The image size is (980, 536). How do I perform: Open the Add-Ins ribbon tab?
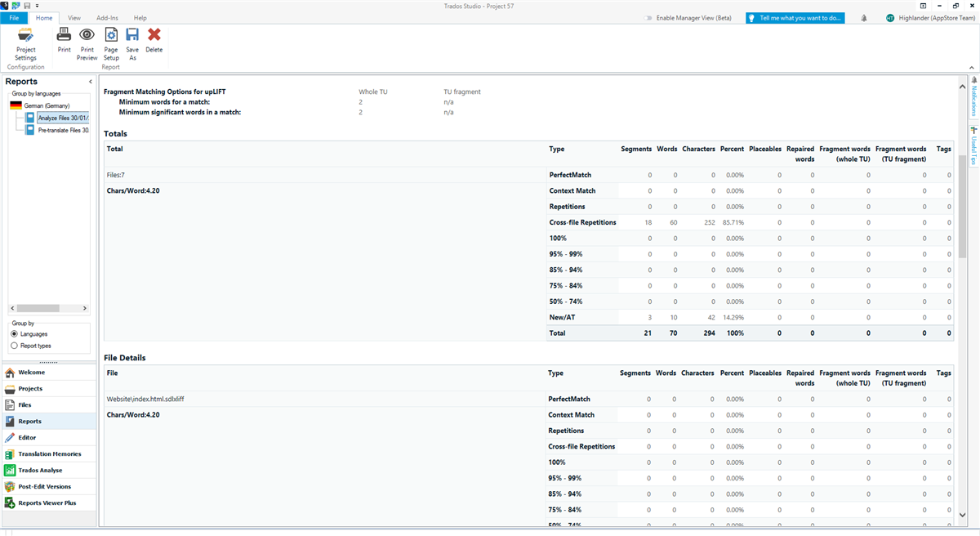[x=107, y=17]
